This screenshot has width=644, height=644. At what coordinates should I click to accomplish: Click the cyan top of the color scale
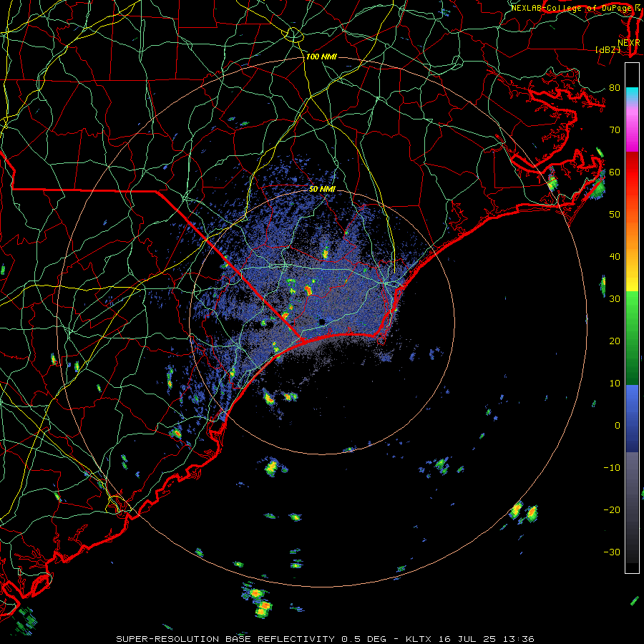tap(632, 92)
